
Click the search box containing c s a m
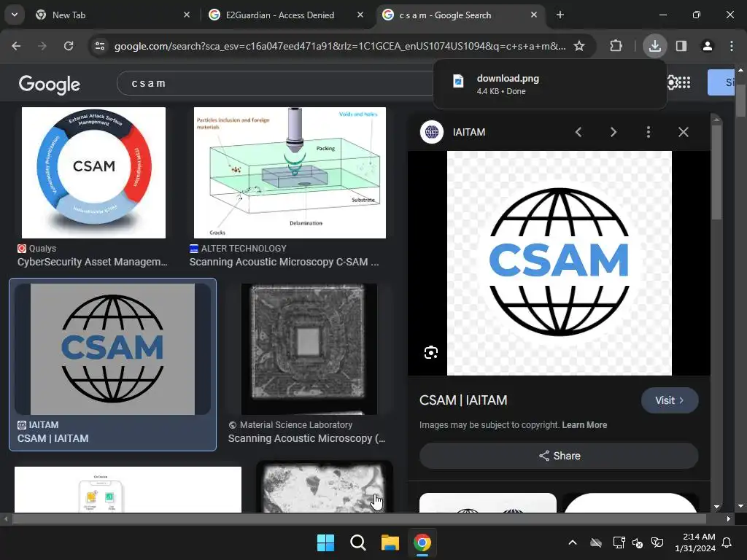point(276,83)
